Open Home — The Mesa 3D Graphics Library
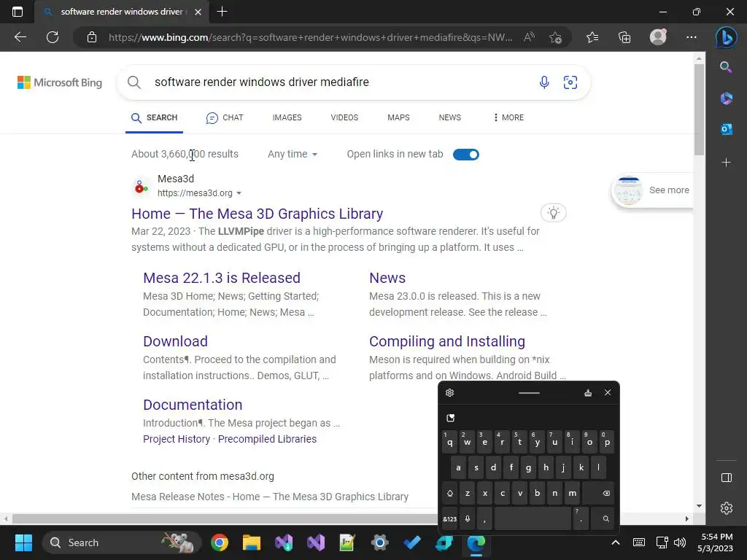The height and width of the screenshot is (560, 747). click(258, 214)
